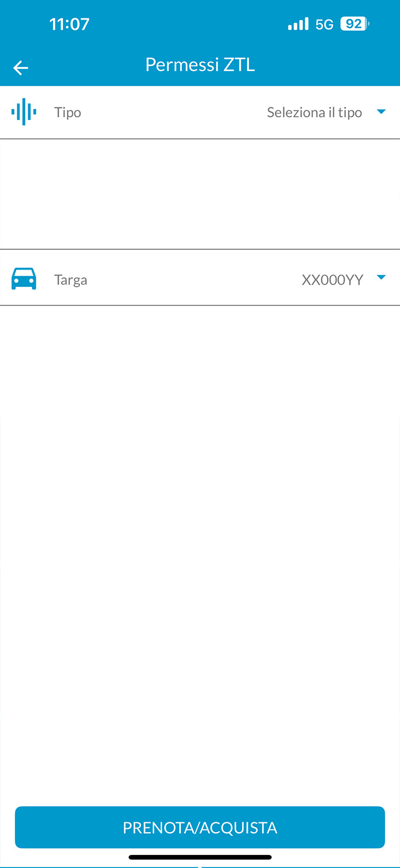The width and height of the screenshot is (400, 868).
Task: Select the Tipo row label
Action: pos(68,112)
